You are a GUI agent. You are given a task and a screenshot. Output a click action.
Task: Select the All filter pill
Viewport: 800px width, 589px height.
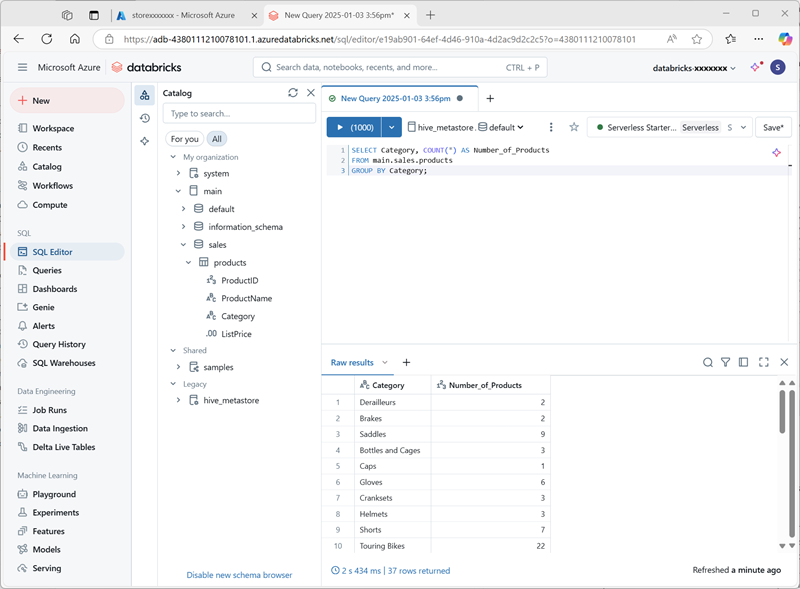click(x=217, y=139)
